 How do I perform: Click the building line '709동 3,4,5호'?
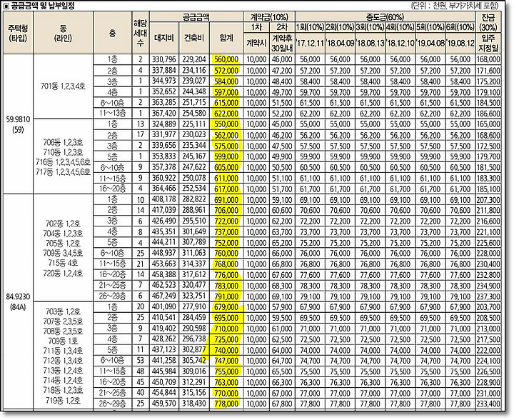[x=63, y=253]
